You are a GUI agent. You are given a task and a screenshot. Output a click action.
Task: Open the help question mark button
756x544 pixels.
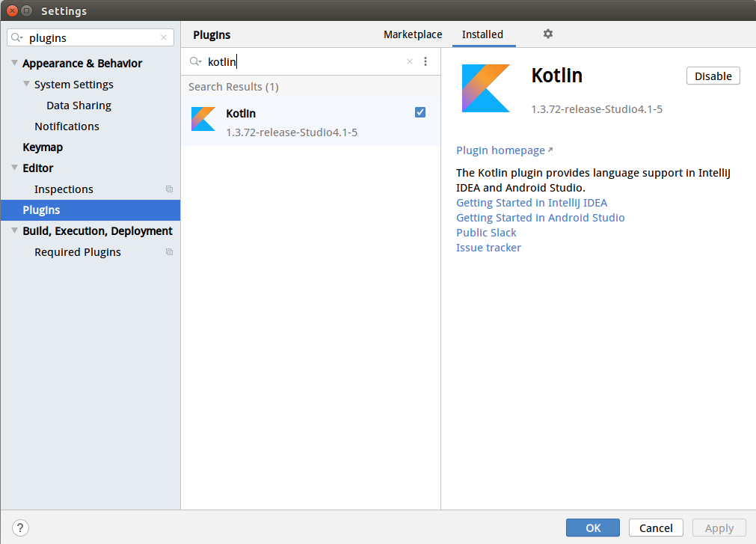(x=20, y=528)
